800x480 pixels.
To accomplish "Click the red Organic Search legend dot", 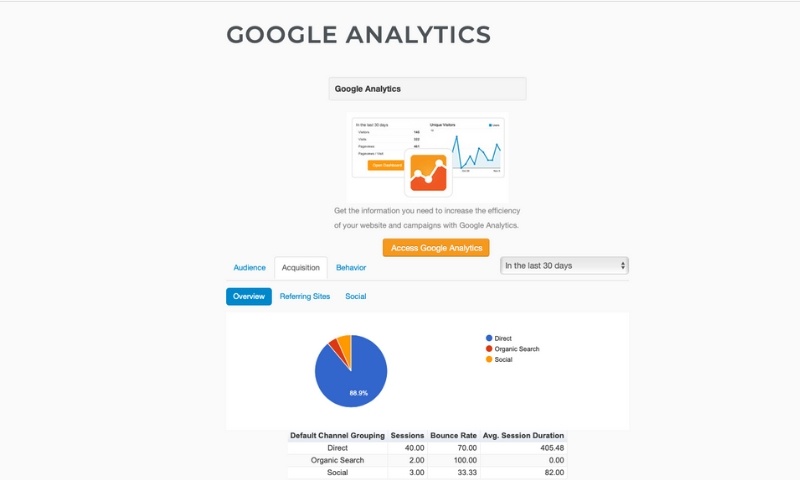I will (x=489, y=349).
